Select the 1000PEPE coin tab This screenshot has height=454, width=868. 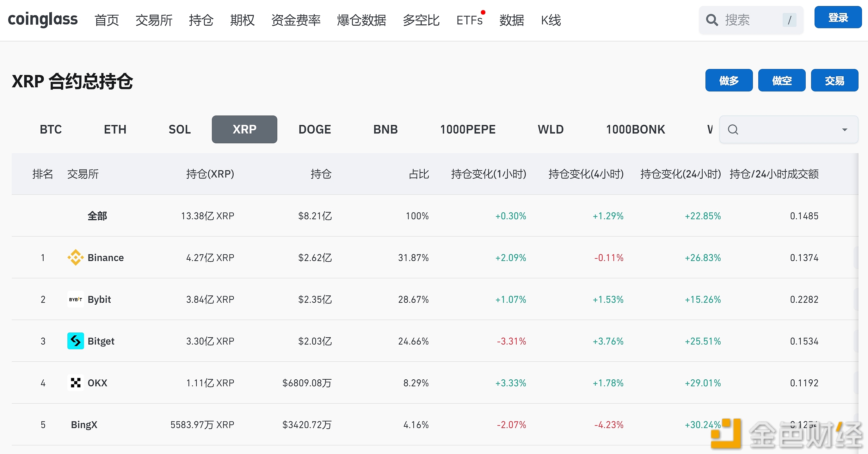click(468, 129)
